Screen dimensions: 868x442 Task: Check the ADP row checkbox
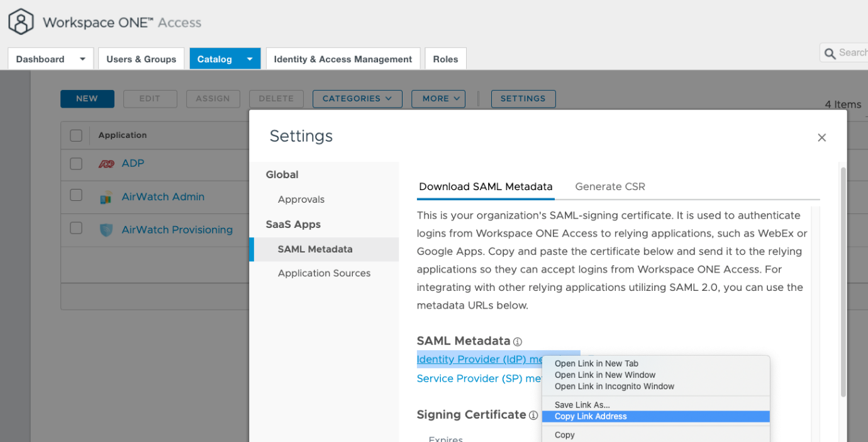(76, 164)
